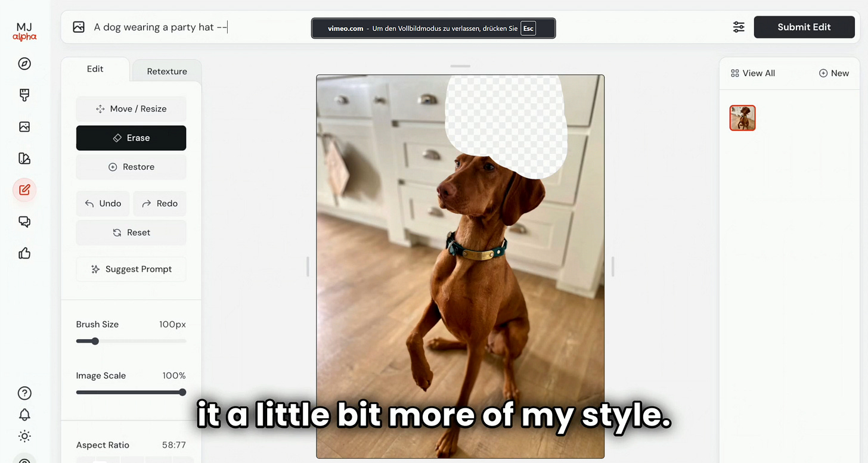Click New in right panel

[x=834, y=73]
